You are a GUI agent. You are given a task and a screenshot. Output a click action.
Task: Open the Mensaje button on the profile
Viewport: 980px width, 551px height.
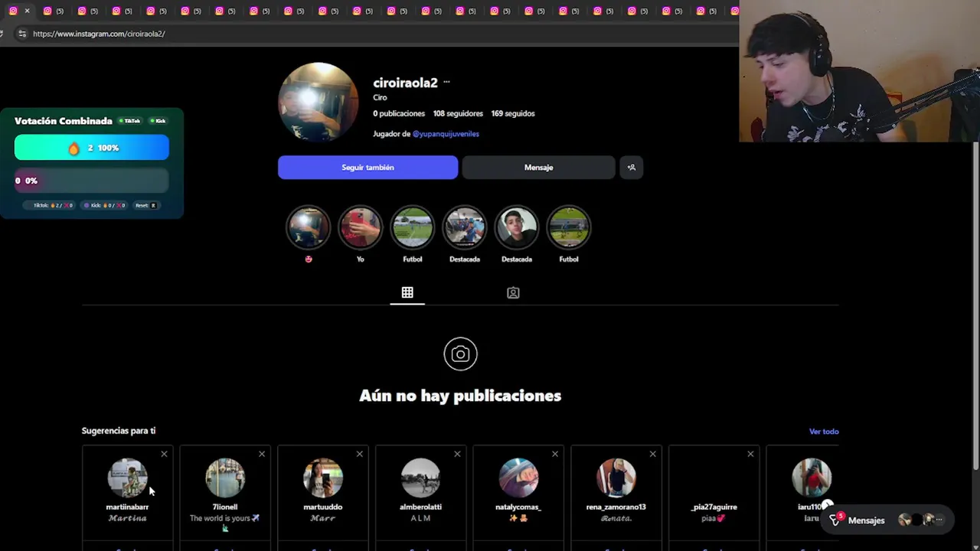[538, 168]
